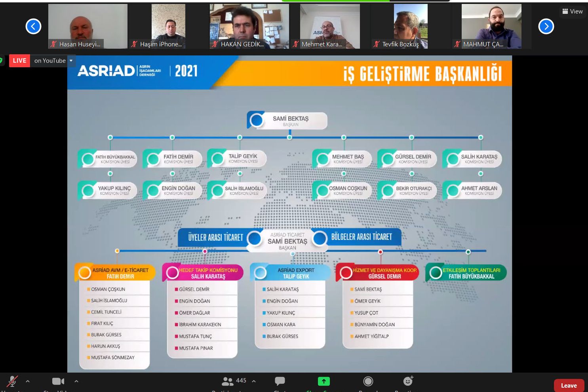Viewport: 588px width, 392px height.
Task: Click FIRAT KILIÇ in the E-Ticaret list
Action: point(102,323)
